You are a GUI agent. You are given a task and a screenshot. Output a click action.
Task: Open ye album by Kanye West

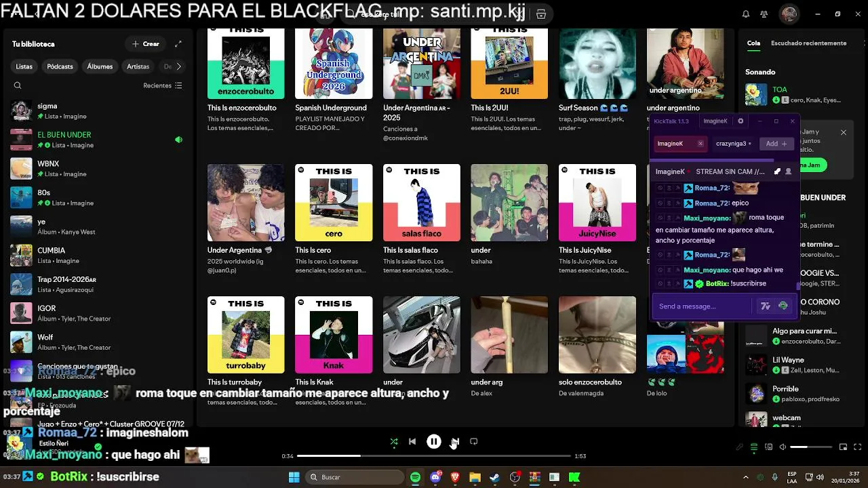pos(97,226)
